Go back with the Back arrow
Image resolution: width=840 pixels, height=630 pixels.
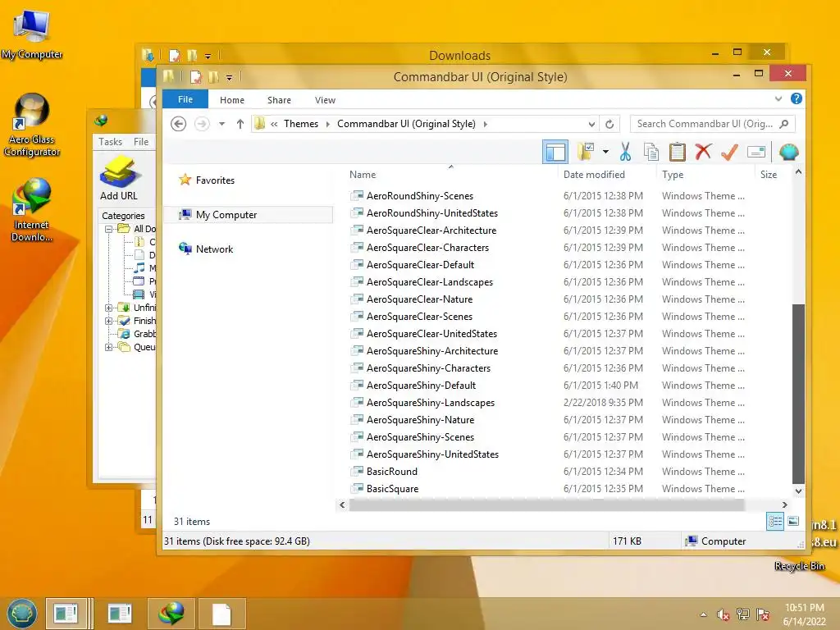(178, 124)
